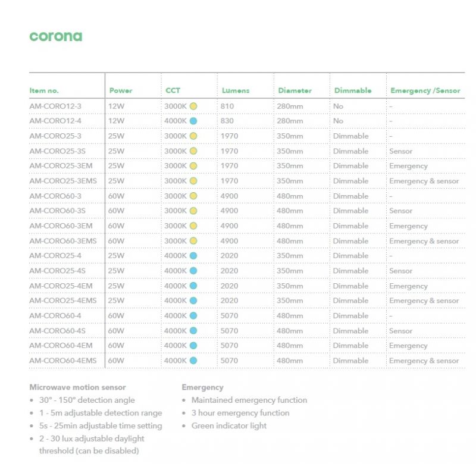Click the Lumens column header
476x476 pixels.
pos(236,90)
